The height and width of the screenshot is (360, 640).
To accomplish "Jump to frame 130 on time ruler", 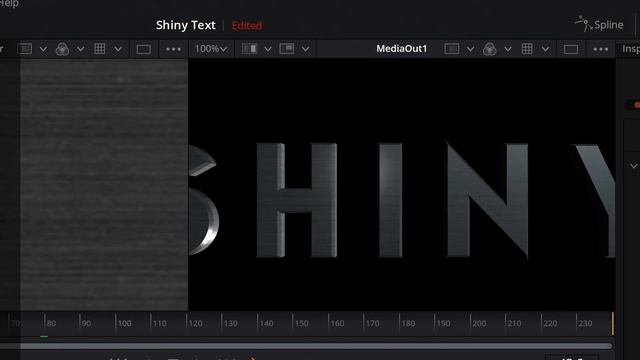I will [x=230, y=323].
